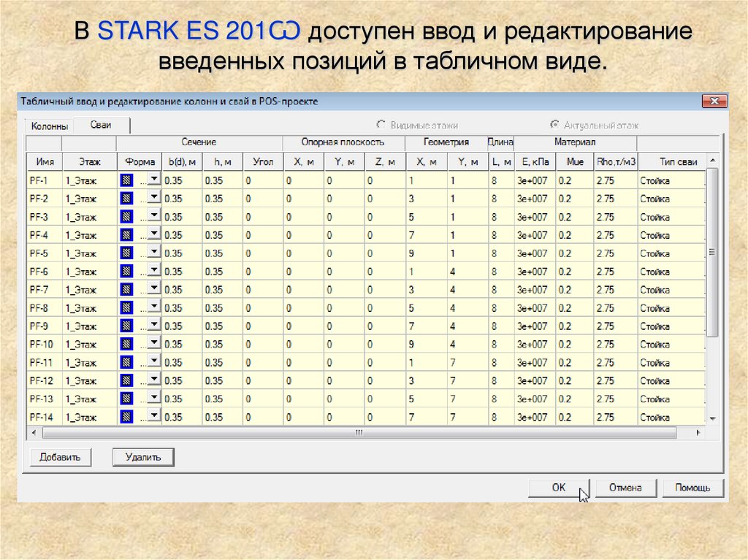Confirm the dialog with OK
Viewport: 748px width, 560px height.
click(559, 488)
